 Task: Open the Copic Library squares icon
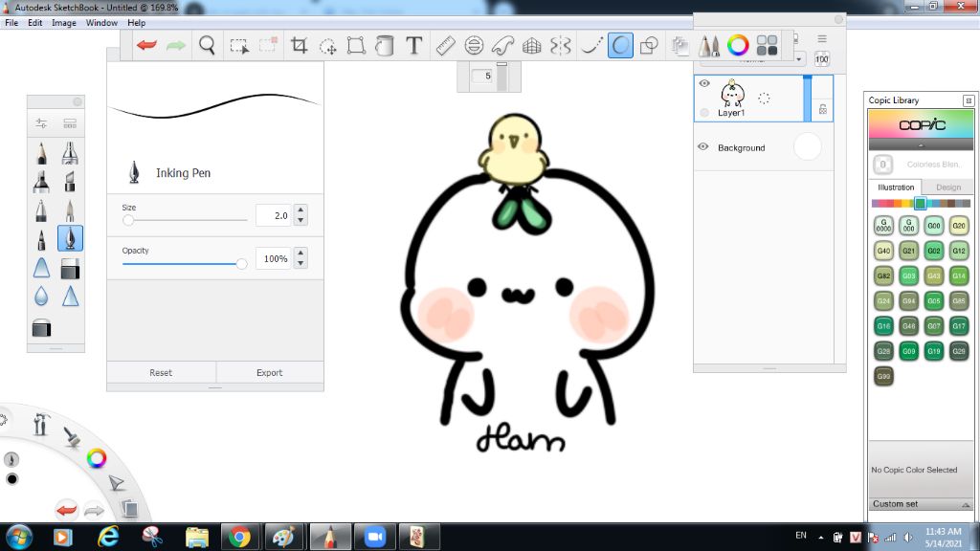click(767, 45)
